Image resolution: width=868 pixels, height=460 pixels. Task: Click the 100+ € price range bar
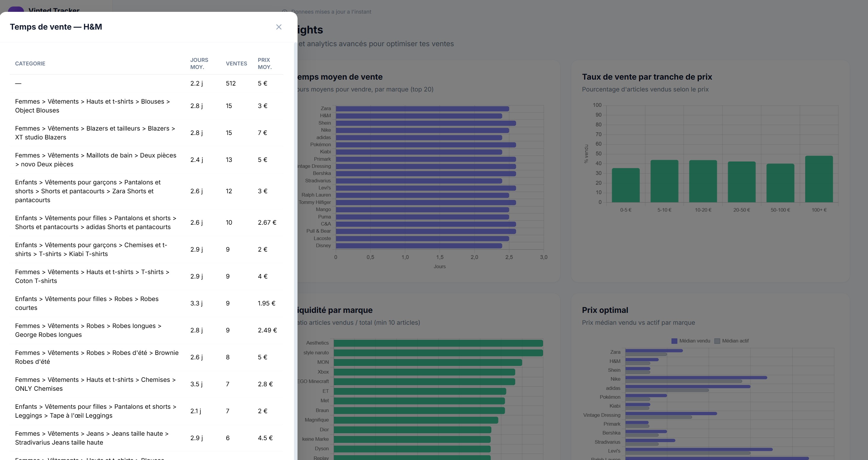pos(819,179)
